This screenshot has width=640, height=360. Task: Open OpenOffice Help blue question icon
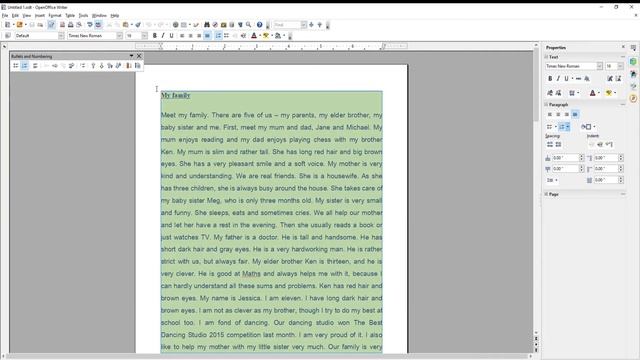click(259, 25)
